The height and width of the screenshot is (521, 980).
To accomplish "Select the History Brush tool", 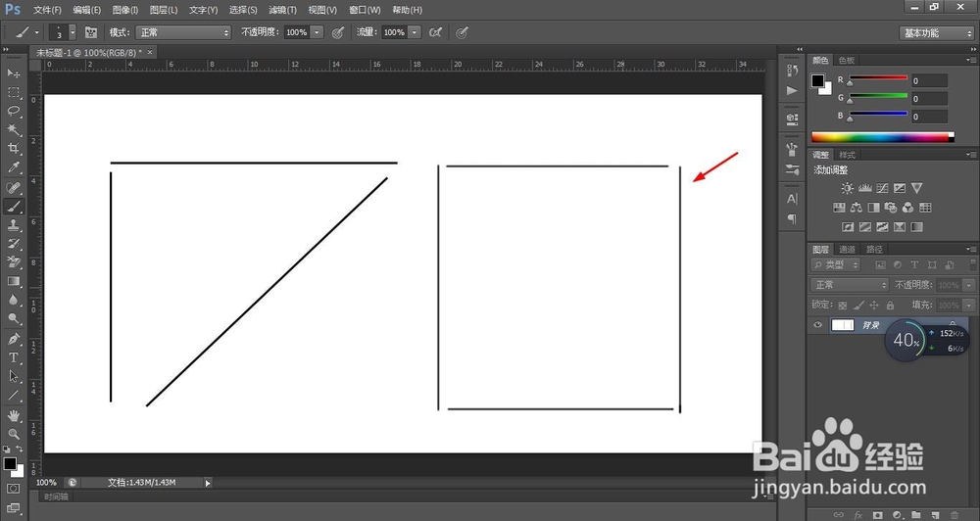I will [13, 244].
